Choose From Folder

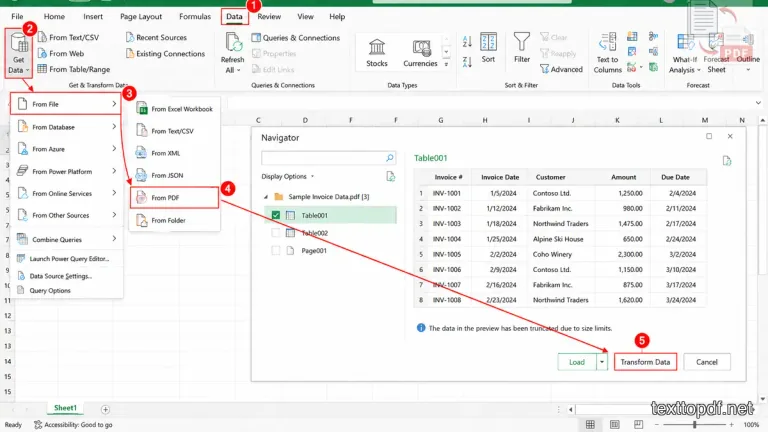point(175,220)
